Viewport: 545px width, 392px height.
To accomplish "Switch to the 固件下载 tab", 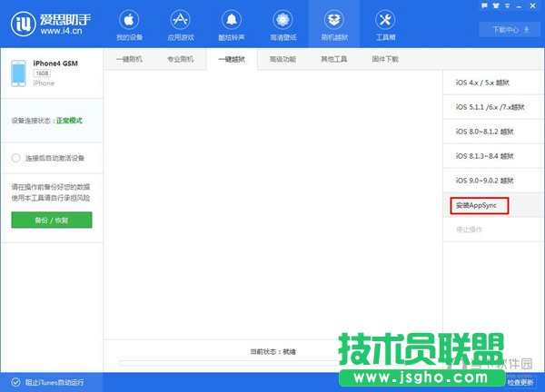I will (385, 59).
